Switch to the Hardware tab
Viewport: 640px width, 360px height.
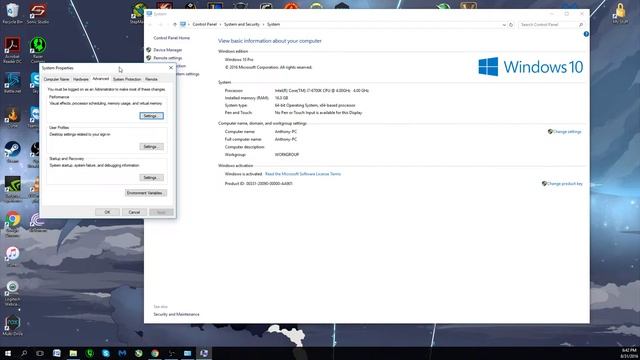(80, 79)
